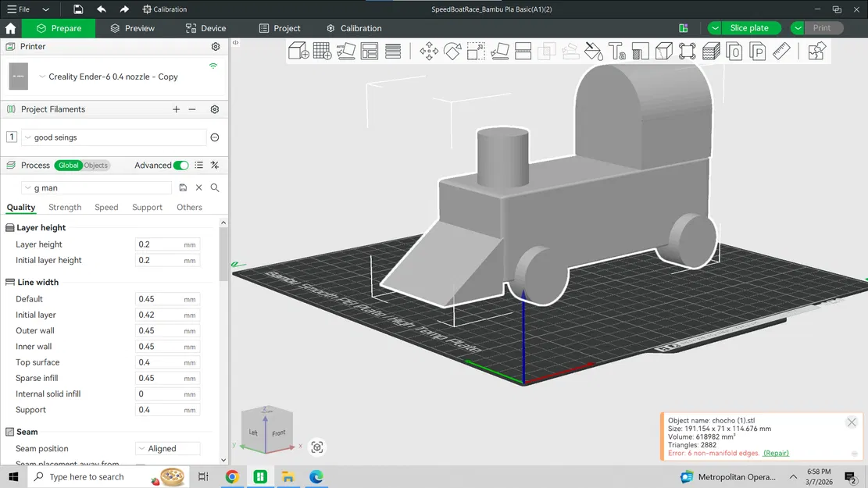Select the Move tool

[428, 51]
